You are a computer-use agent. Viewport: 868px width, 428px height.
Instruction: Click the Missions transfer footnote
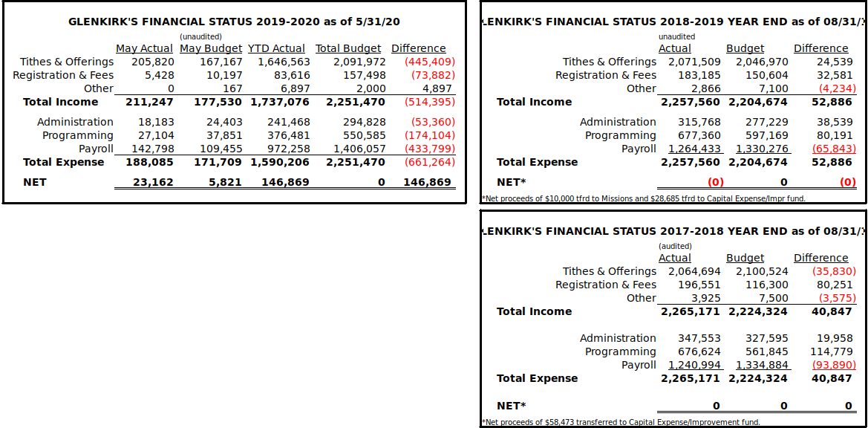tap(643, 198)
